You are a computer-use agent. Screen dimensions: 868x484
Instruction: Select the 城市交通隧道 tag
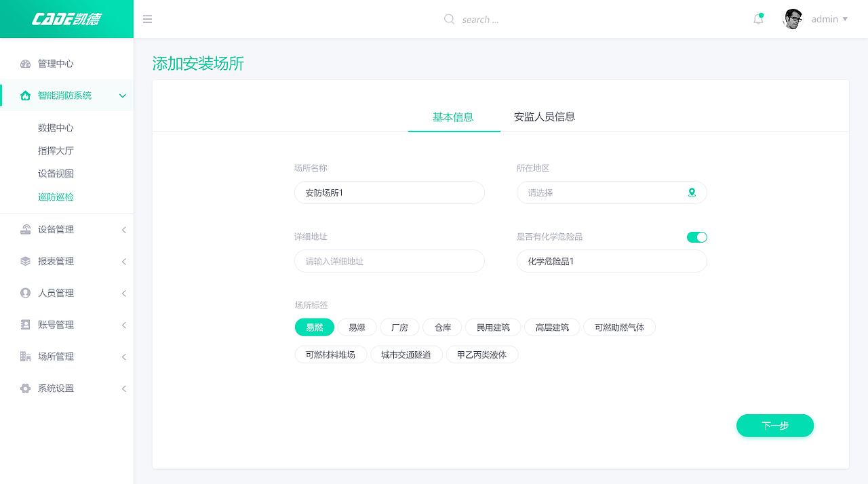pos(406,355)
